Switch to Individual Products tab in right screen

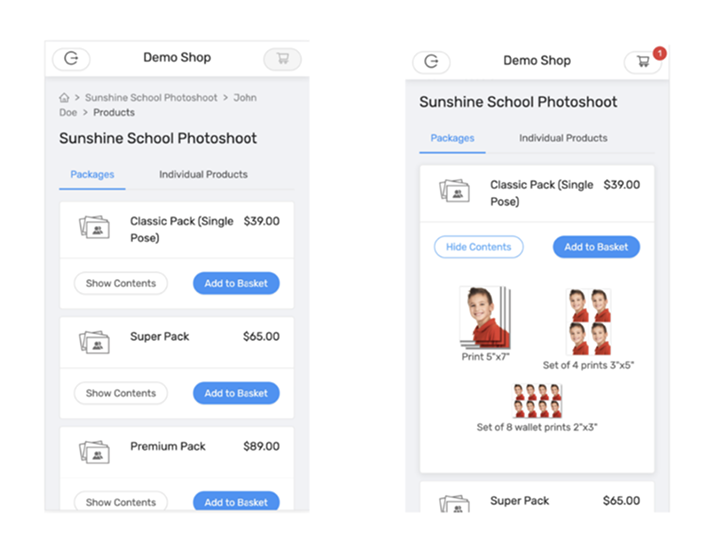pyautogui.click(x=563, y=138)
